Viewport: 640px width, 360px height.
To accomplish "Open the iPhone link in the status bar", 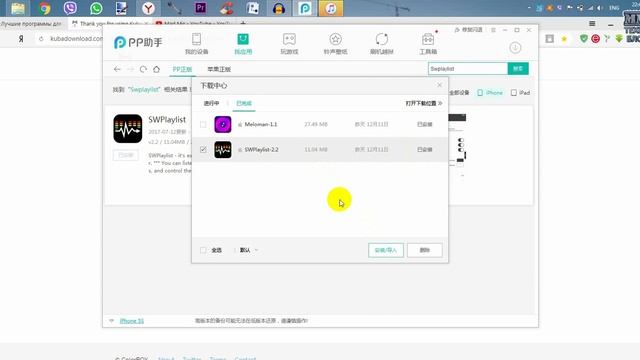I will point(132,321).
